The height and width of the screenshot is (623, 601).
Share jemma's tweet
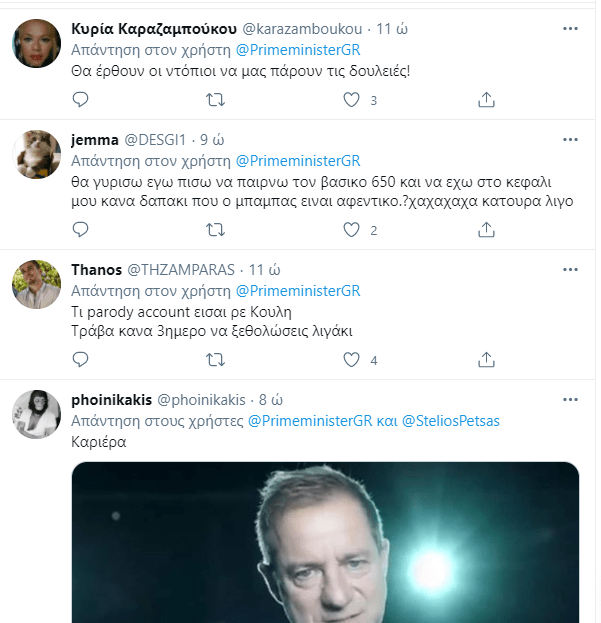[x=486, y=230]
